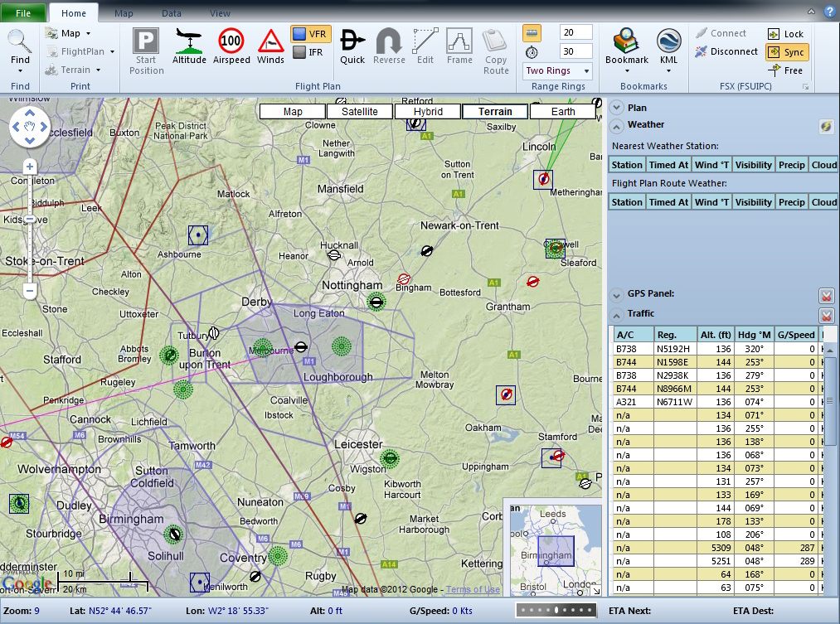
Task: Sort traffic by Reg. column
Action: [675, 335]
